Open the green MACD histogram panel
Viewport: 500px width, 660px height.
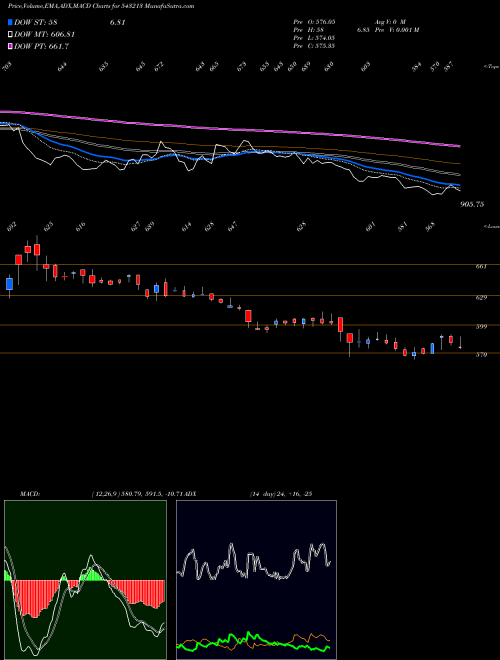click(85, 580)
